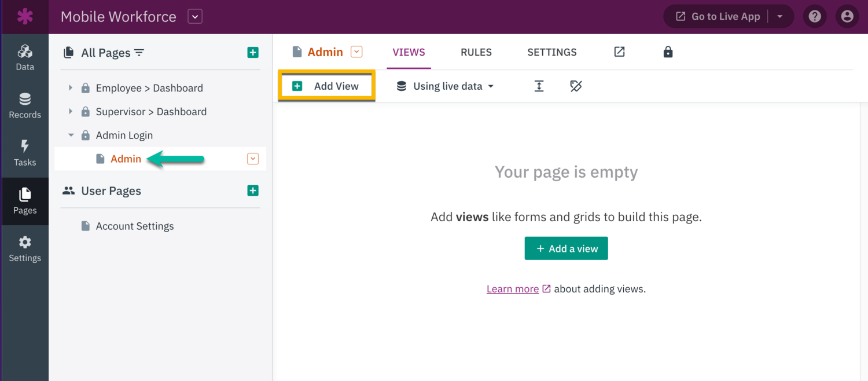Viewport: 868px width, 381px height.
Task: Open the Data section in the sidebar
Action: [x=25, y=56]
